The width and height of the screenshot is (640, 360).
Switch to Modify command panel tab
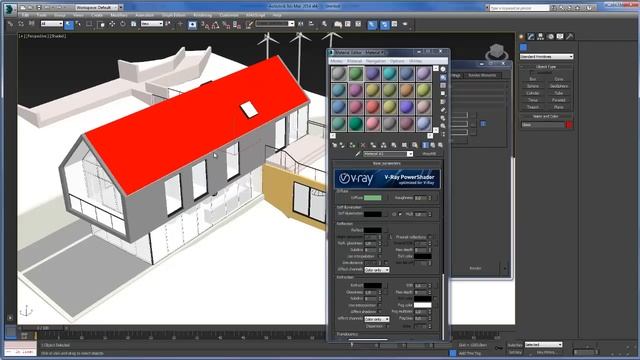[x=531, y=37]
